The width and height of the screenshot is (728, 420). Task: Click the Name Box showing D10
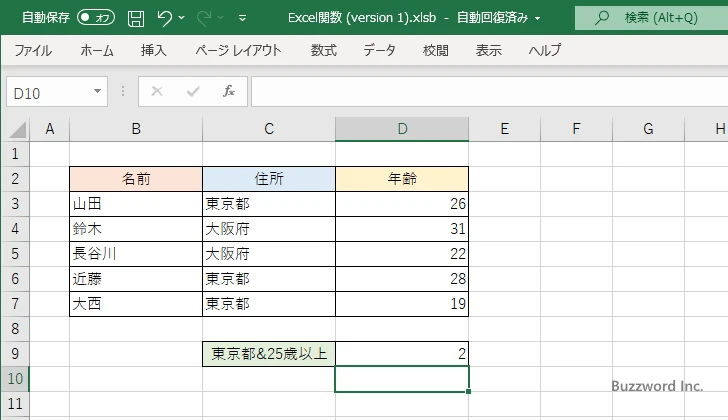(49, 92)
